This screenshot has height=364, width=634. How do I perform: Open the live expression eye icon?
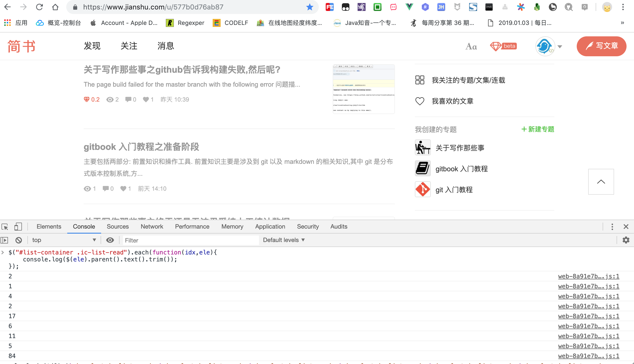pos(110,240)
